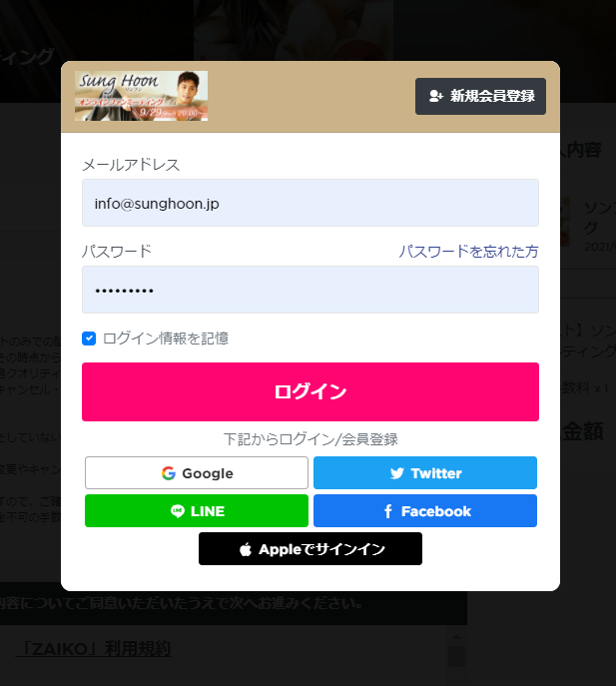The height and width of the screenshot is (686, 616).
Task: Click the pink ログイン button
Action: pyautogui.click(x=310, y=391)
